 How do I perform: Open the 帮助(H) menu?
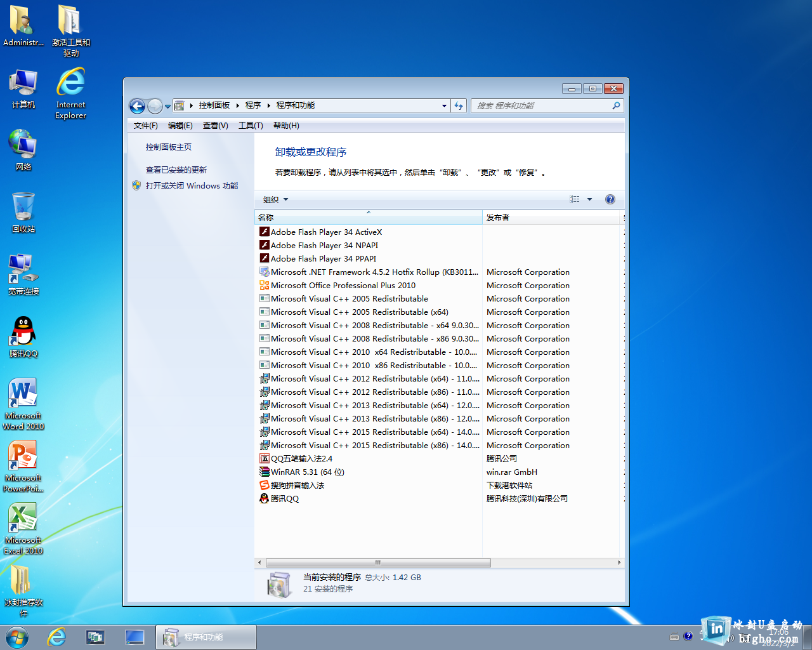[286, 126]
